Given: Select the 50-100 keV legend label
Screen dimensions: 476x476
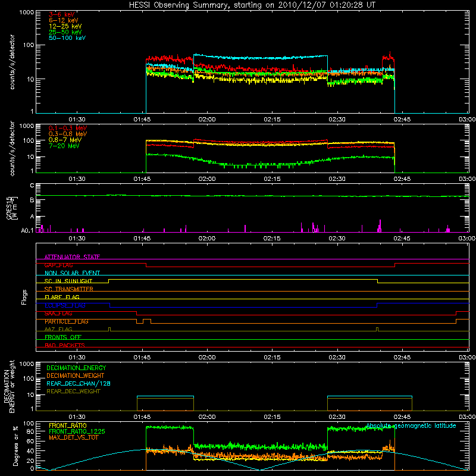Looking at the screenshot, I should pyautogui.click(x=67, y=38).
